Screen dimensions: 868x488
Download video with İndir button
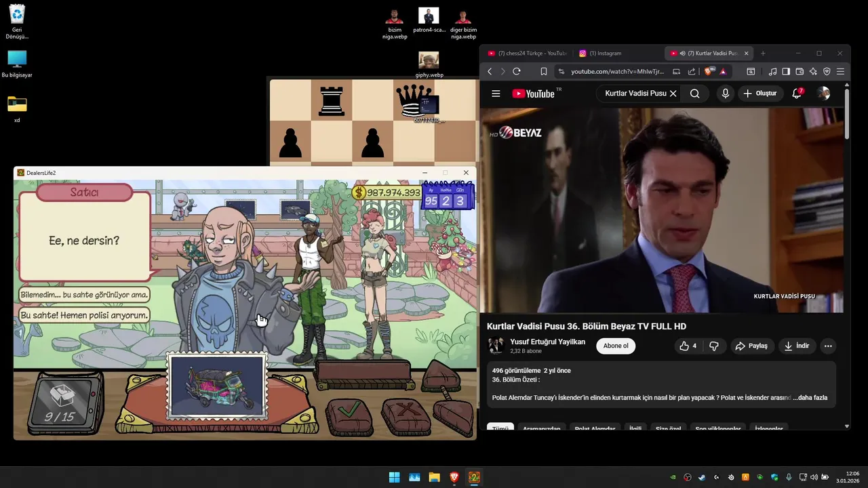click(797, 346)
